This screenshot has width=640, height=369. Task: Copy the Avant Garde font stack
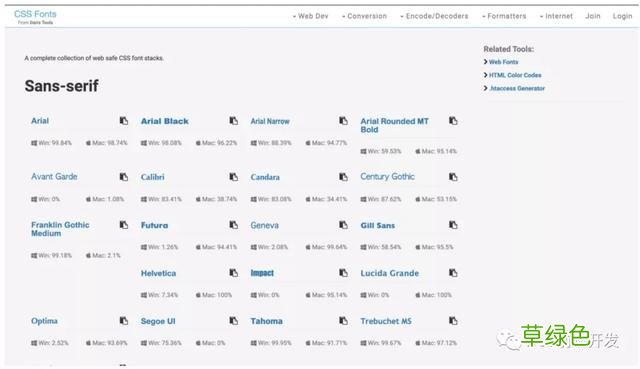[124, 177]
